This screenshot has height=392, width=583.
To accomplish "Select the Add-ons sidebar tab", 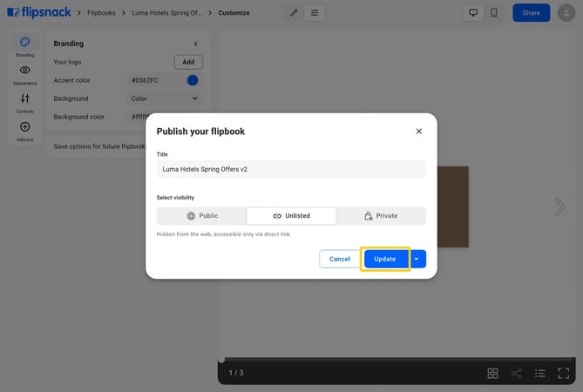I will tap(25, 132).
